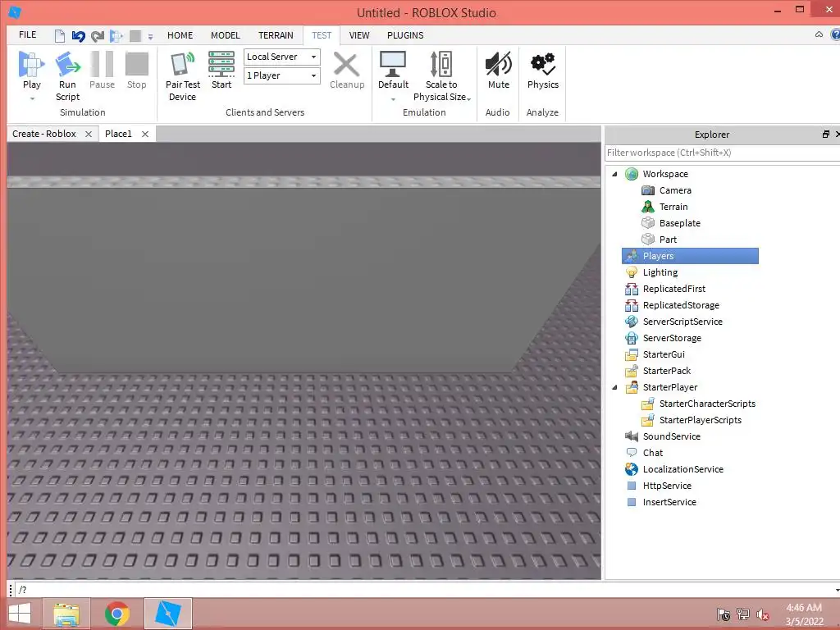840x630 pixels.
Task: Select the Lighting service
Action: coord(660,272)
